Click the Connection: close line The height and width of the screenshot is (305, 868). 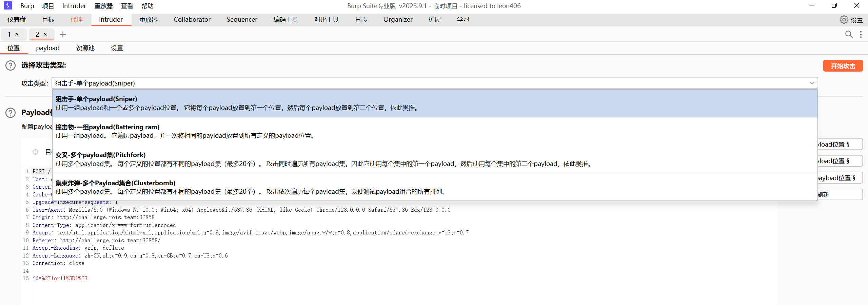[58, 263]
